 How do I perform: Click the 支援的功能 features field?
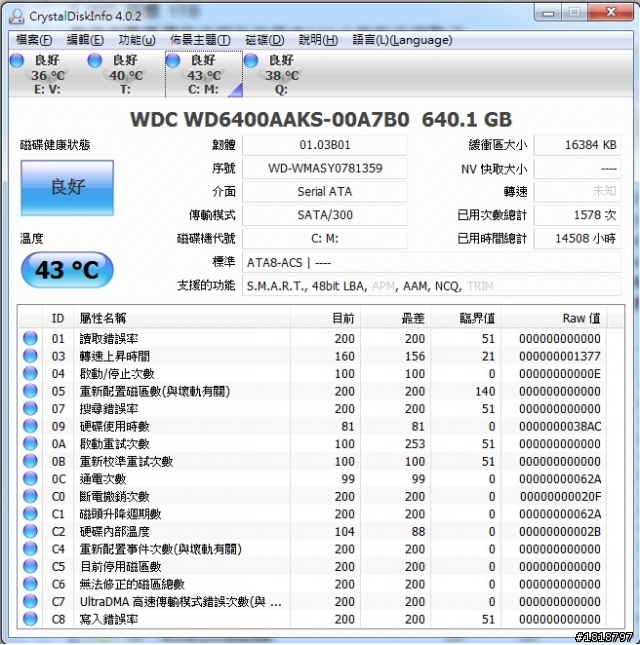click(x=431, y=286)
